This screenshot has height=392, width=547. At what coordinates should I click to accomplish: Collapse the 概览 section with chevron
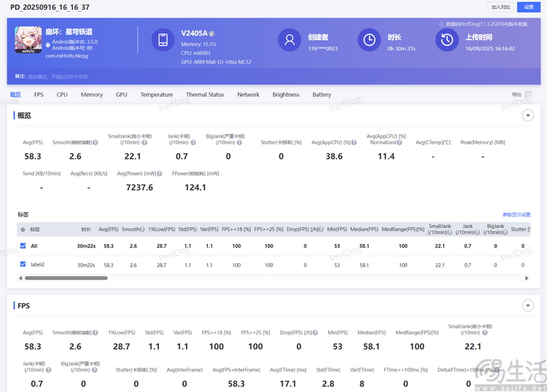pos(528,115)
